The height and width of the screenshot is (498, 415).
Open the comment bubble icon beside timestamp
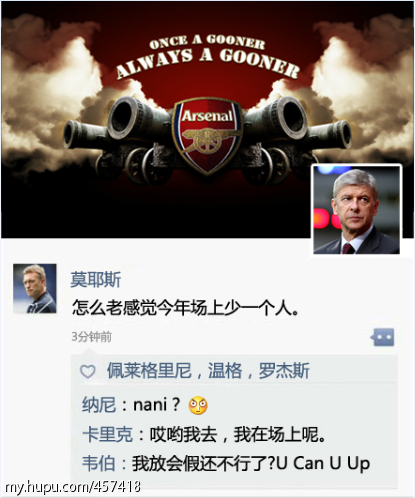[383, 337]
